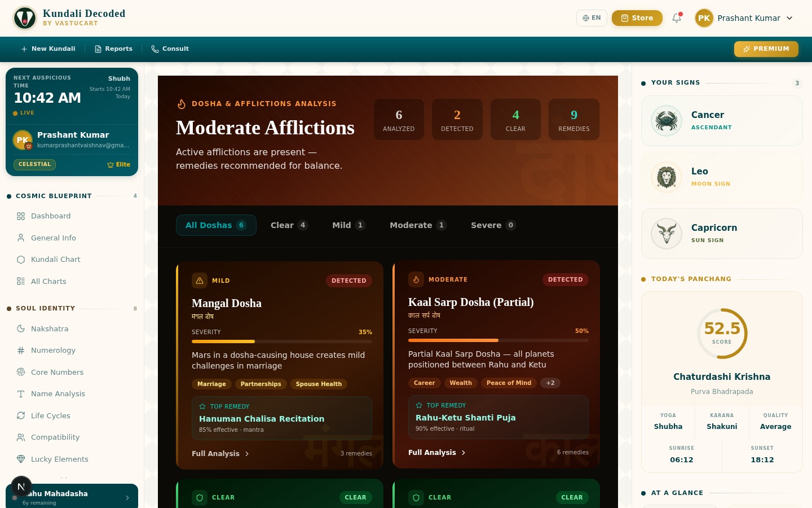
Task: Click the notification bell icon
Action: coord(677,18)
